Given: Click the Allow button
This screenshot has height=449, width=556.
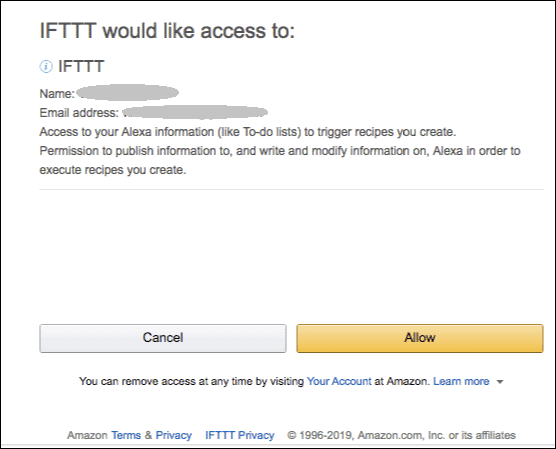Looking at the screenshot, I should pos(420,338).
